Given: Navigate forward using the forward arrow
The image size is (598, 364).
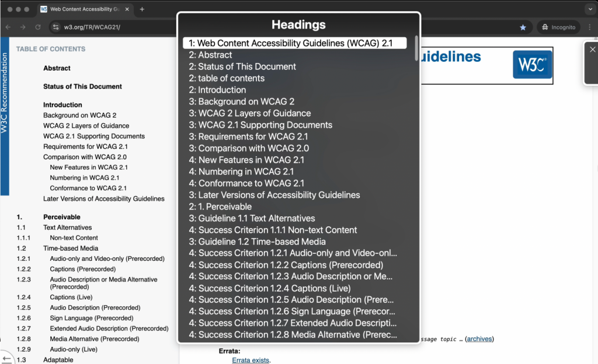Looking at the screenshot, I should click(x=22, y=27).
